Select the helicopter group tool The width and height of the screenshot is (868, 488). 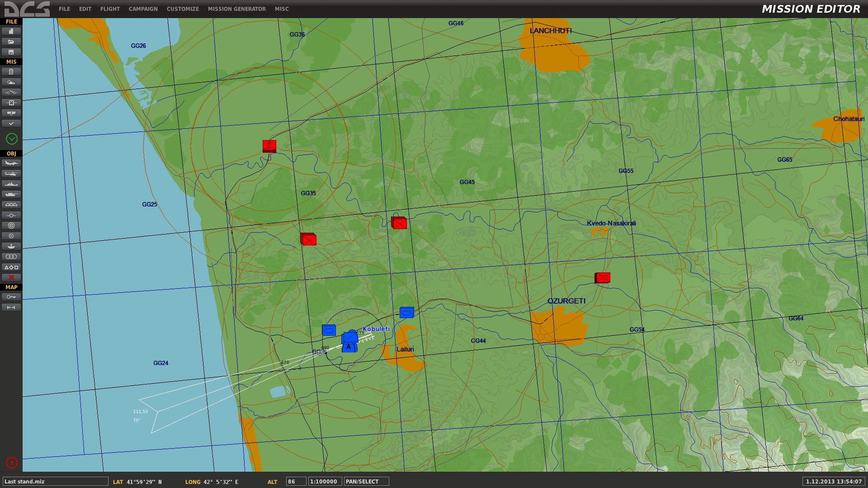coord(11,174)
